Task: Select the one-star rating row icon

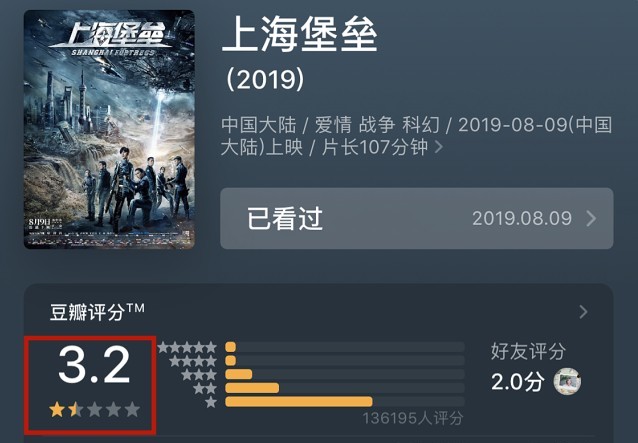Action: [211, 402]
